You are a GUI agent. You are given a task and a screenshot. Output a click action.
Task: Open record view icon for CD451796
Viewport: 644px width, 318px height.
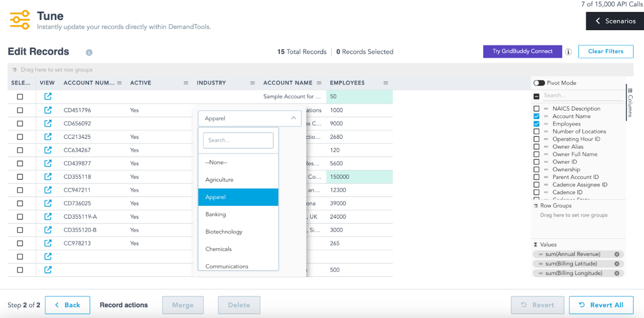click(x=48, y=110)
